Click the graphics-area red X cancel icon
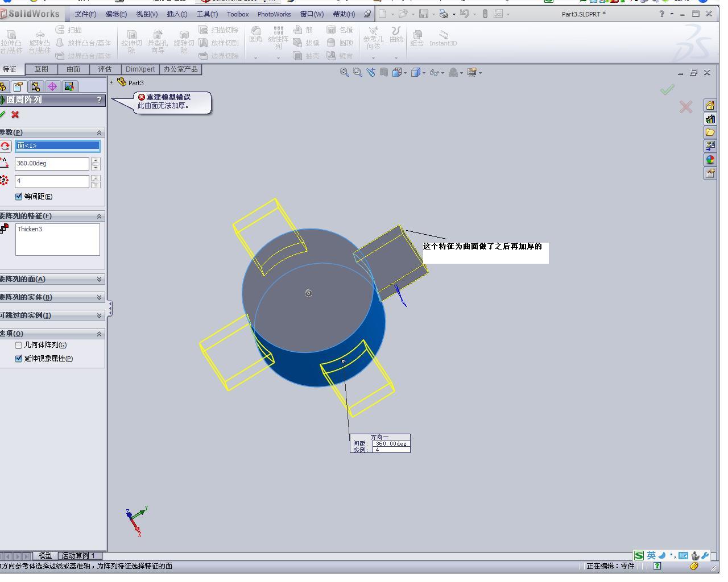This screenshot has width=728, height=582. 686,107
